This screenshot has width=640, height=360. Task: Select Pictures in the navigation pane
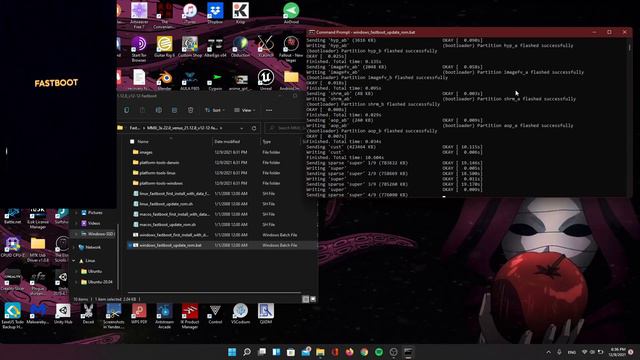[92, 213]
